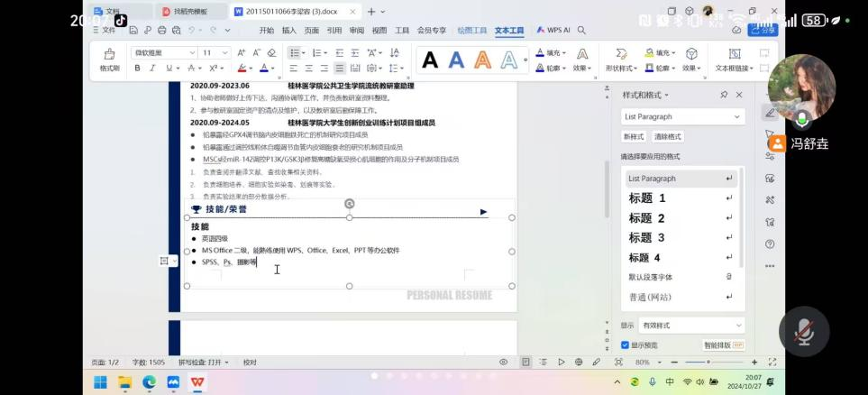Select the orange outlined text art style
This screenshot has height=395, width=868.
(x=482, y=60)
